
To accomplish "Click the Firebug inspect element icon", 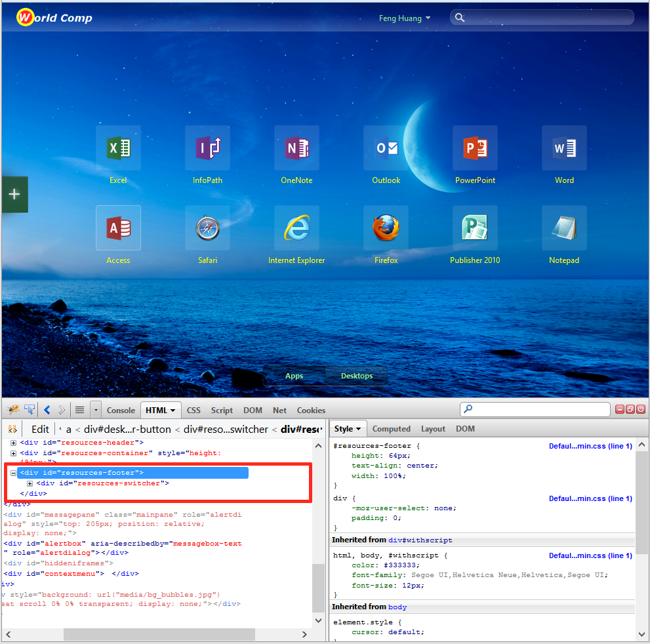I will tap(30, 410).
